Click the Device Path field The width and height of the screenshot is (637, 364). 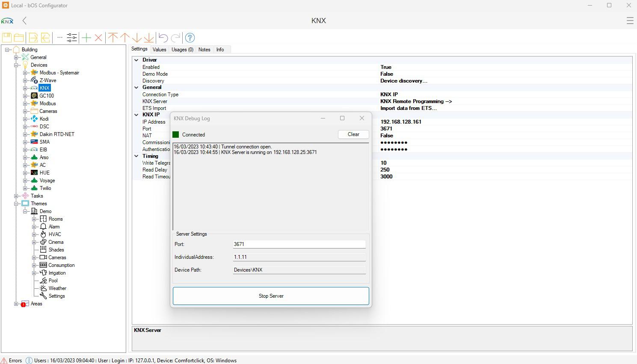pyautogui.click(x=299, y=270)
